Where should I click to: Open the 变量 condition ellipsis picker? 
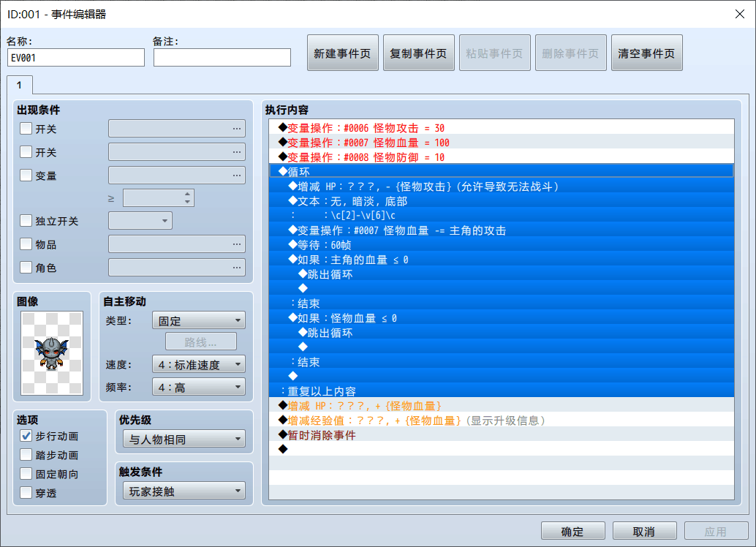(236, 175)
